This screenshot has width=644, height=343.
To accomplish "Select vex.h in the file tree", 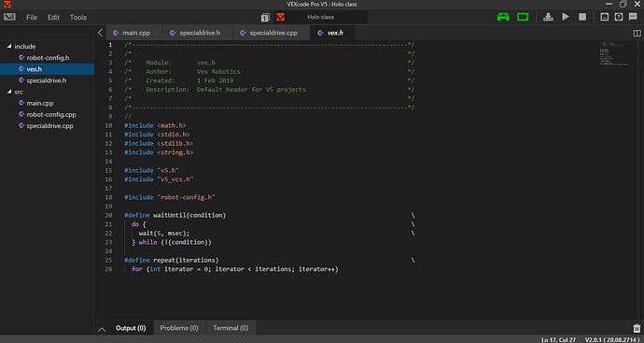I will (x=47, y=69).
